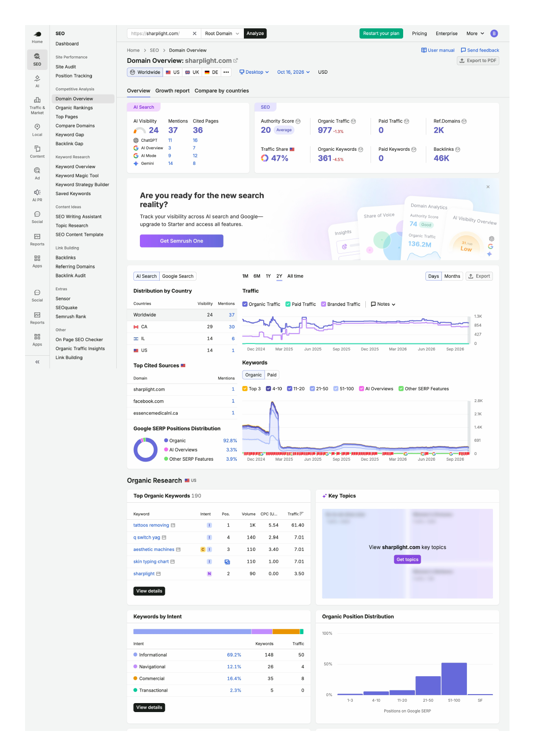Click the Restart your plan button
This screenshot has width=535, height=756.
[x=381, y=34]
